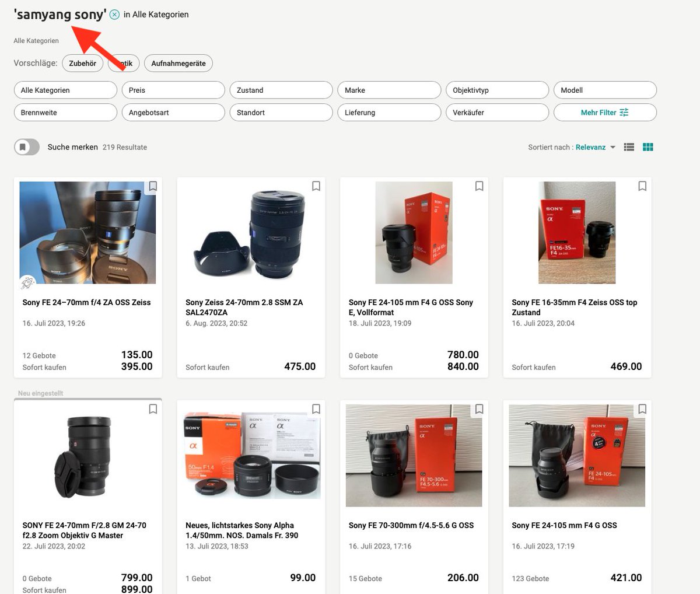
Task: Open Neues, lichtstarkes Sony Alpha listing title
Action: pos(242,530)
